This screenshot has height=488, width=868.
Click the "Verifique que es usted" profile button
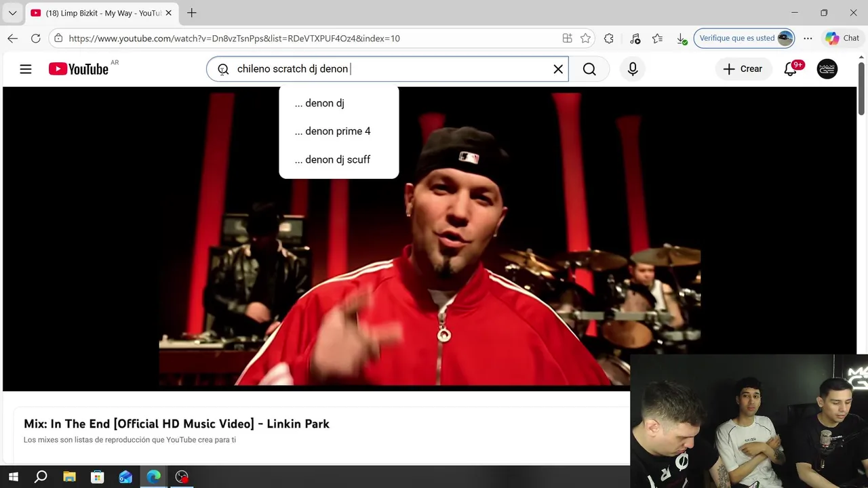click(x=744, y=38)
